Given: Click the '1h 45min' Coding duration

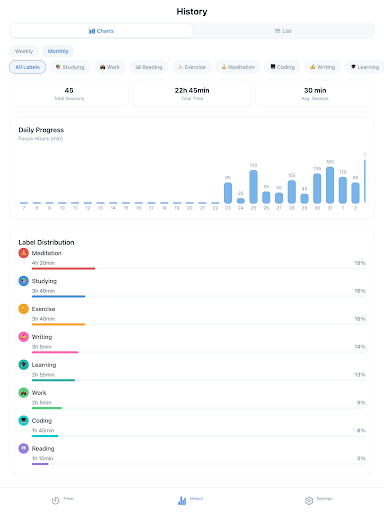Looking at the screenshot, I should pos(43,430).
